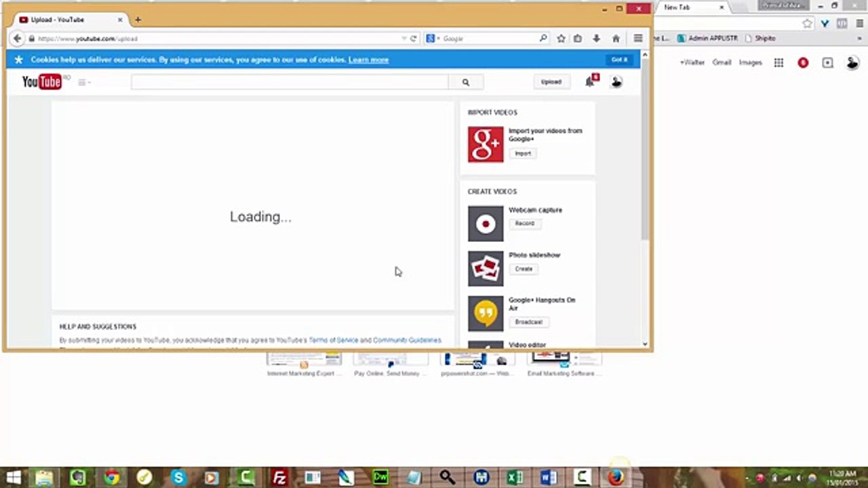Close the Chrome New Tab tab
This screenshot has height=488, width=868.
(x=722, y=7)
